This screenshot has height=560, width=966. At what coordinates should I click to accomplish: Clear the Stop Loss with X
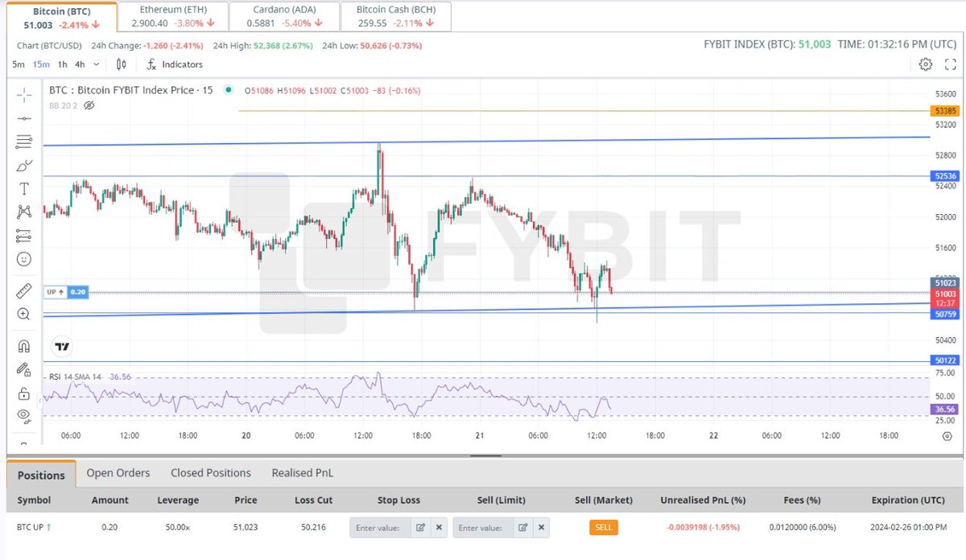pos(439,528)
